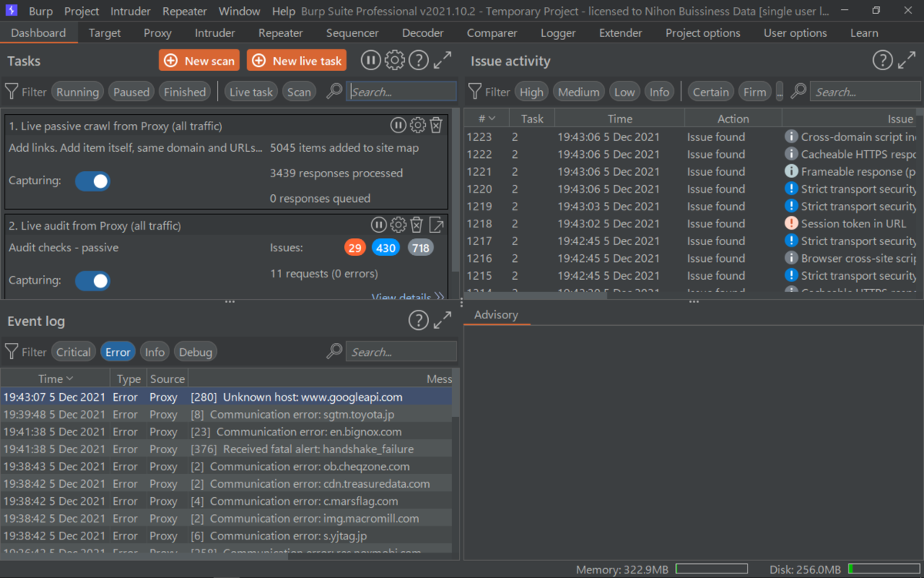Click red high-severity count badge 29

[355, 248]
